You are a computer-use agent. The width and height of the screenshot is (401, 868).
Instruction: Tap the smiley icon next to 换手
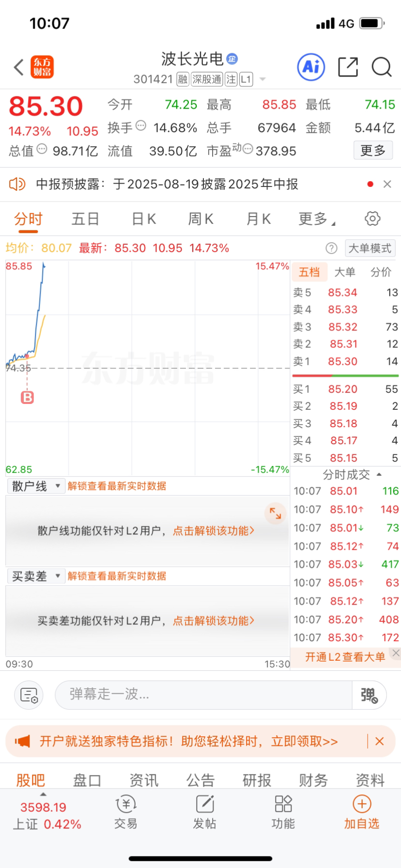tap(141, 125)
